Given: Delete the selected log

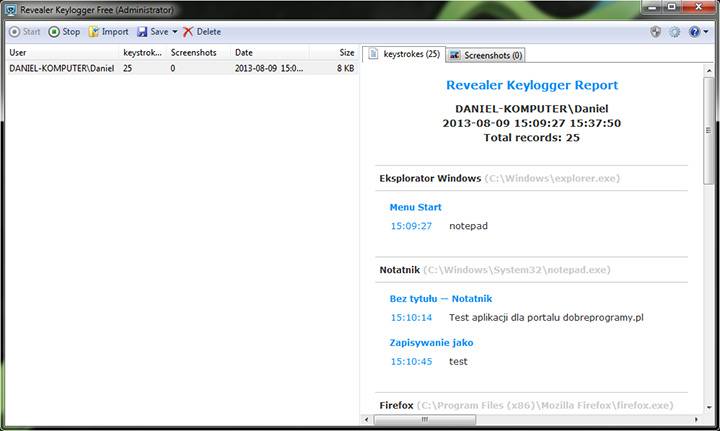Looking at the screenshot, I should tap(202, 32).
